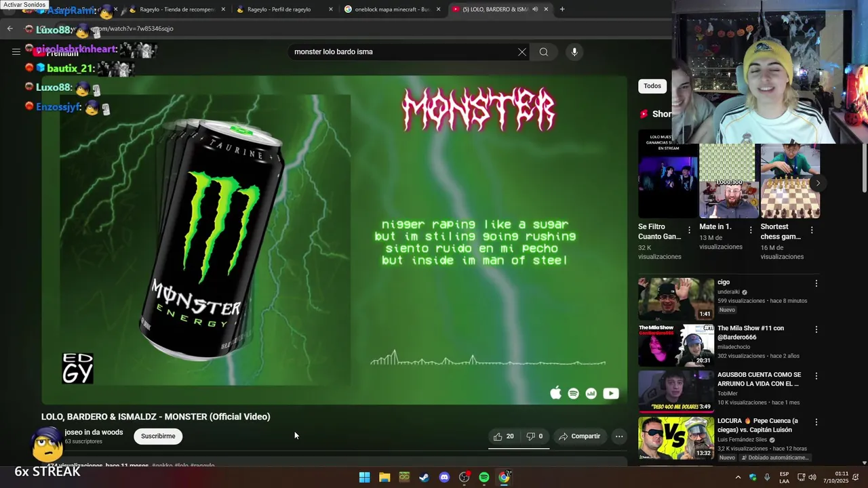Open the 'Mate in 1.' short thumbnail
The height and width of the screenshot is (488, 868).
point(729,181)
